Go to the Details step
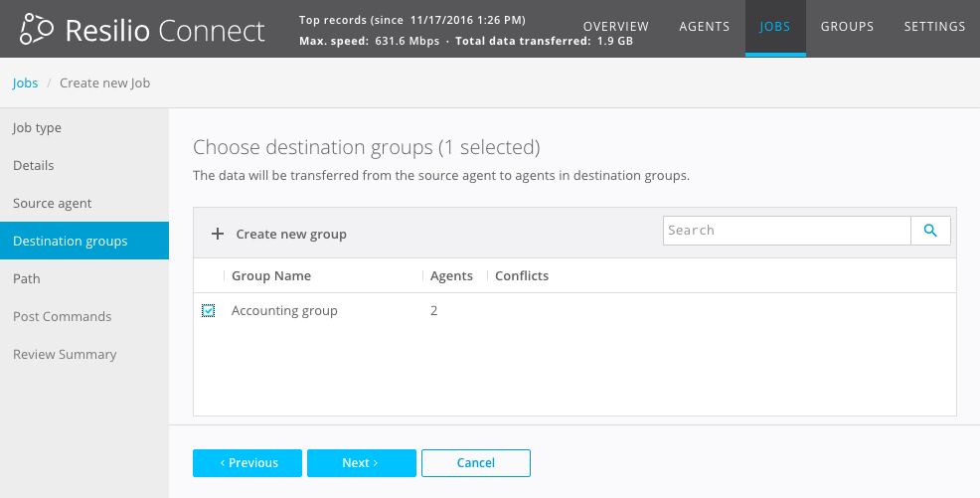The image size is (980, 498). (34, 166)
